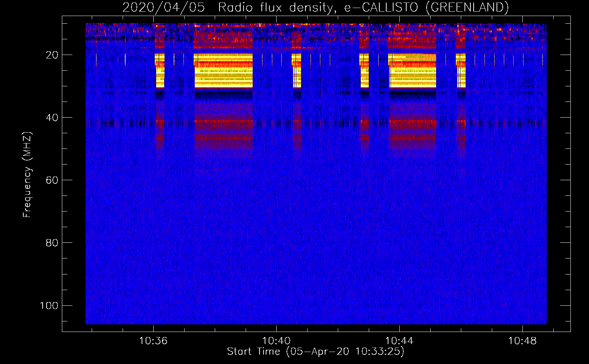The height and width of the screenshot is (364, 589).
Task: Click the date '2020/04/05' in the title
Action: point(163,7)
